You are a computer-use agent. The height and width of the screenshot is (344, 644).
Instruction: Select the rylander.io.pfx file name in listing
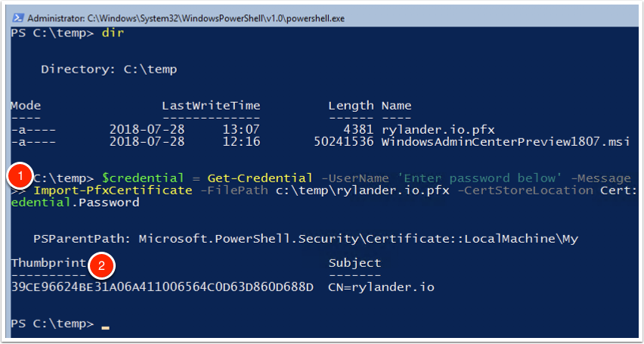pos(438,130)
